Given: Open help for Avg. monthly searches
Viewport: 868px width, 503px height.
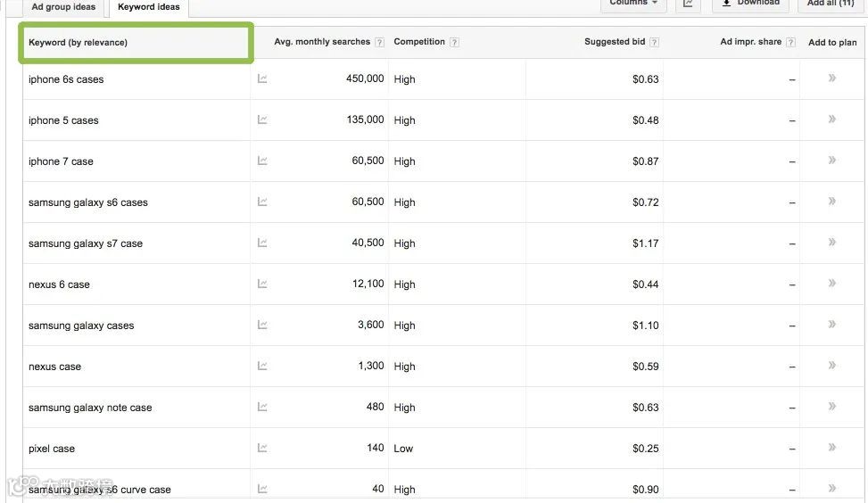Looking at the screenshot, I should click(379, 42).
